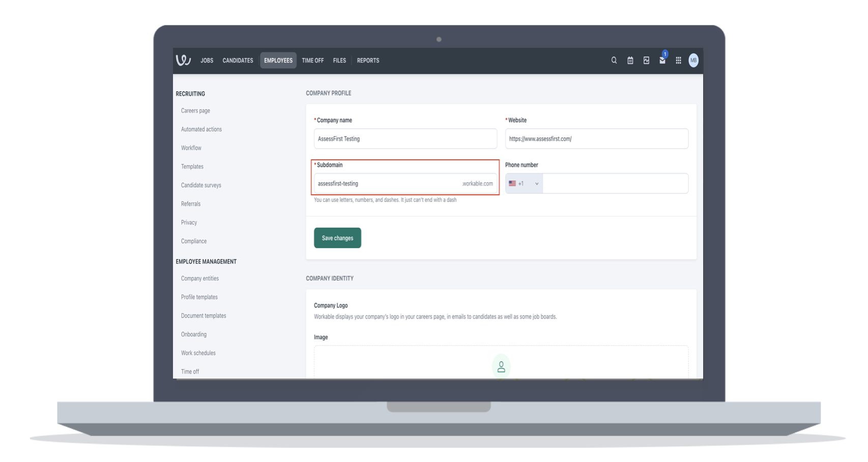
Task: Open the calendar icon in the top bar
Action: click(x=630, y=60)
